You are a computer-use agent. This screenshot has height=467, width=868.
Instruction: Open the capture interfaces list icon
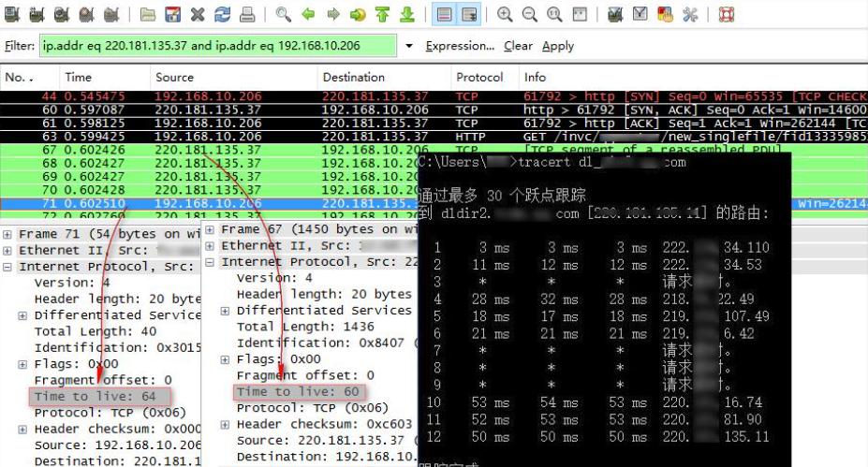[13, 15]
